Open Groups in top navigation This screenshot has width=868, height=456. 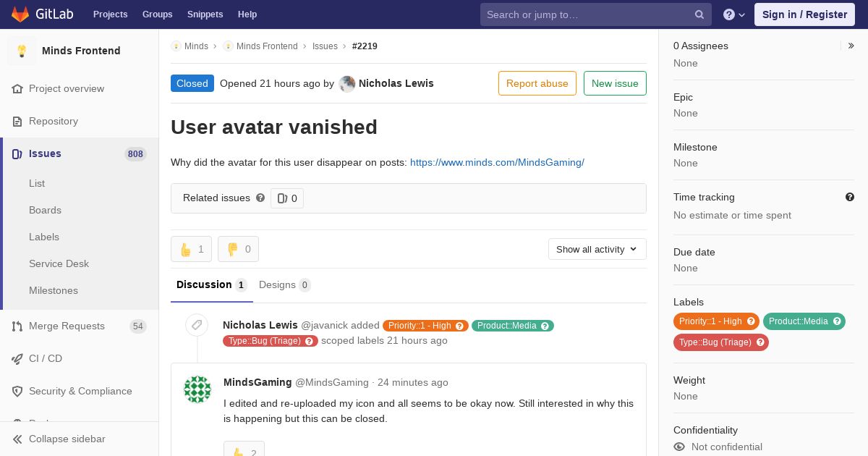pyautogui.click(x=158, y=14)
